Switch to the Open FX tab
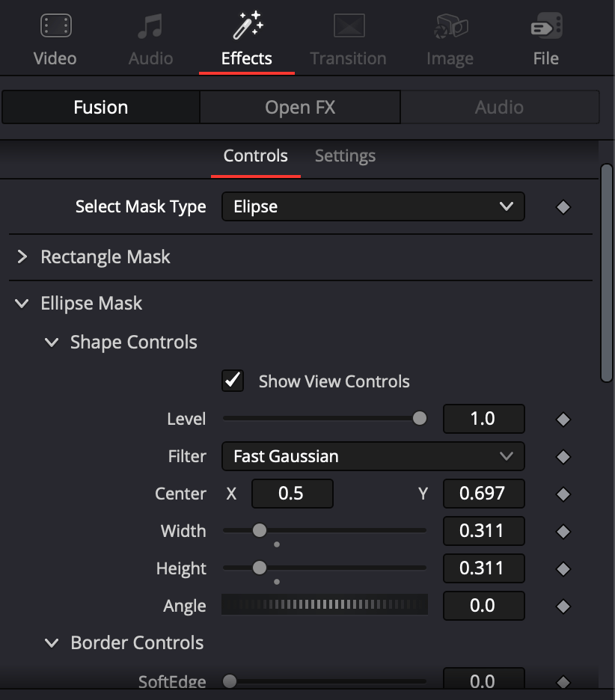The width and height of the screenshot is (615, 700). click(x=300, y=107)
